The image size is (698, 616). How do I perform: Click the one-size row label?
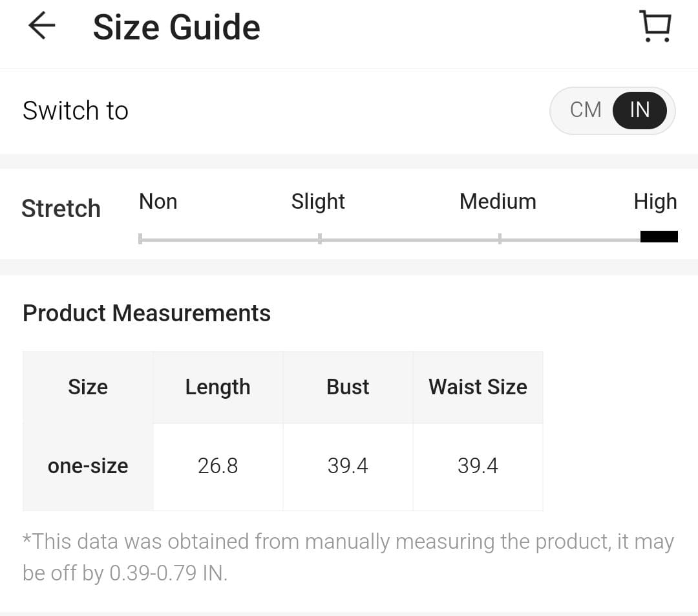[x=88, y=466]
